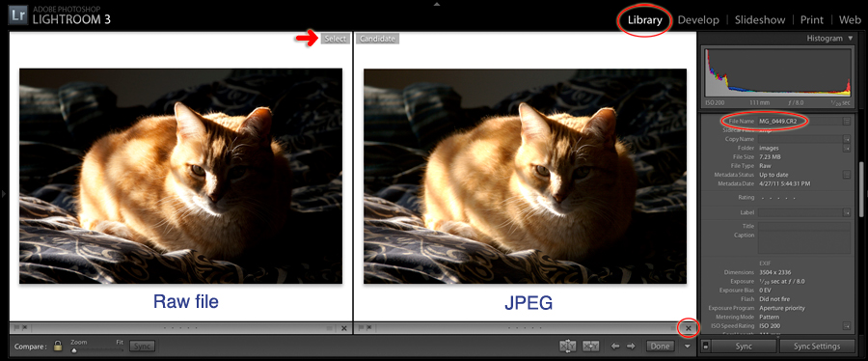Screen dimensions: 868x361
Task: Mark the Select photo as rejected
Action: (x=25, y=328)
